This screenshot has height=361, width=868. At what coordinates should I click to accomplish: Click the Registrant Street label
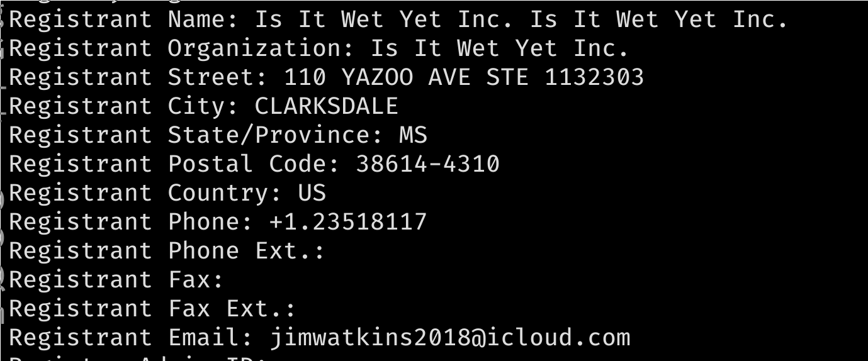click(138, 77)
